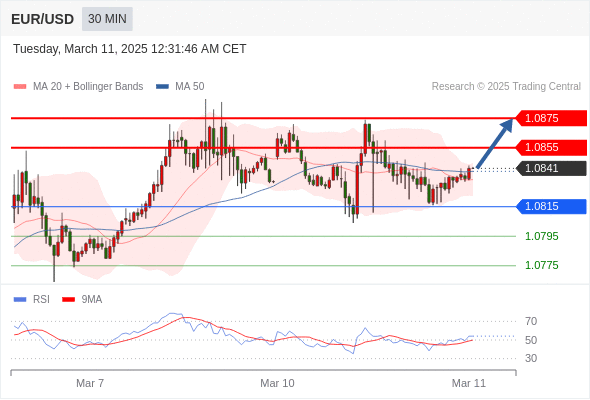Screen dimensions: 590x400
Task: Click the RSI legend label
Action: (x=41, y=300)
